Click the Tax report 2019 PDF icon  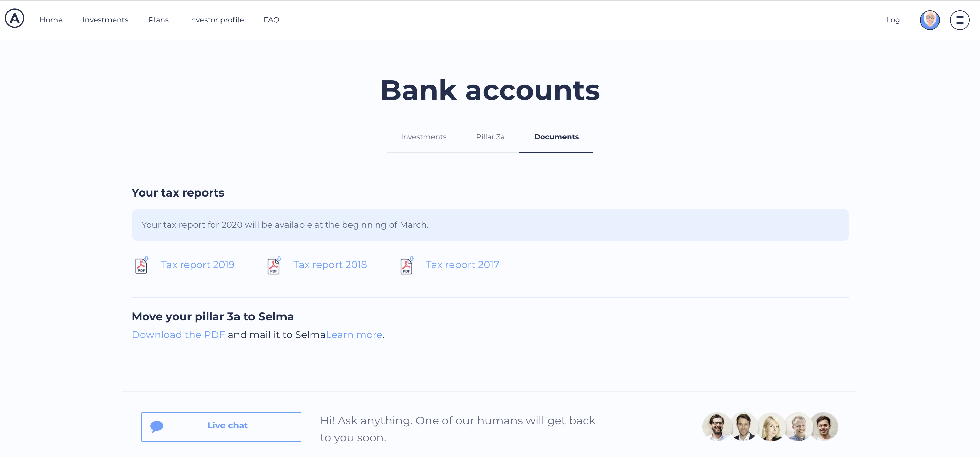pyautogui.click(x=141, y=265)
